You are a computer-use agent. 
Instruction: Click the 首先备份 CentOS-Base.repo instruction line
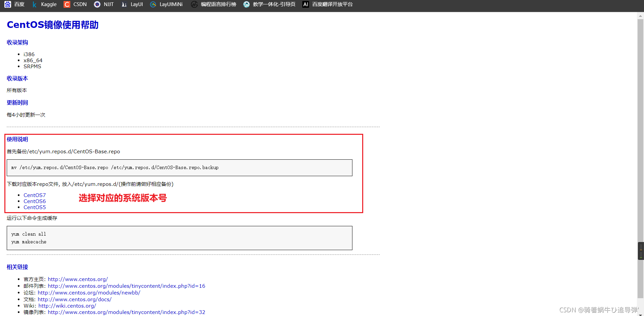[63, 151]
